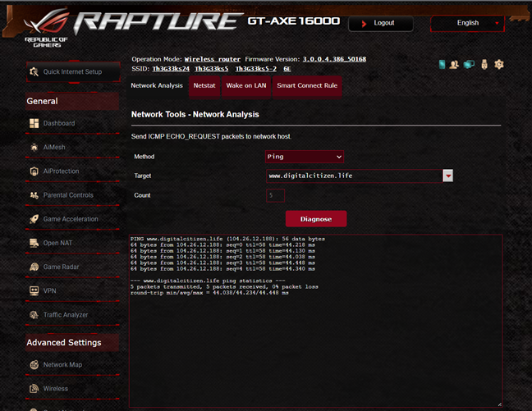Viewport: 532px width, 411px height.
Task: Open the guest network users status icon
Action: (x=454, y=65)
